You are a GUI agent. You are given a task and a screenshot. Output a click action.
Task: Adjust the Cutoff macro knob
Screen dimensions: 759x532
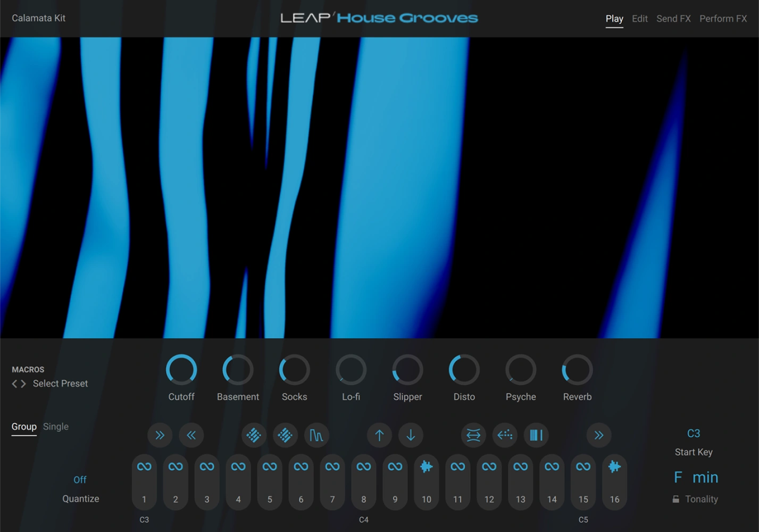point(181,370)
